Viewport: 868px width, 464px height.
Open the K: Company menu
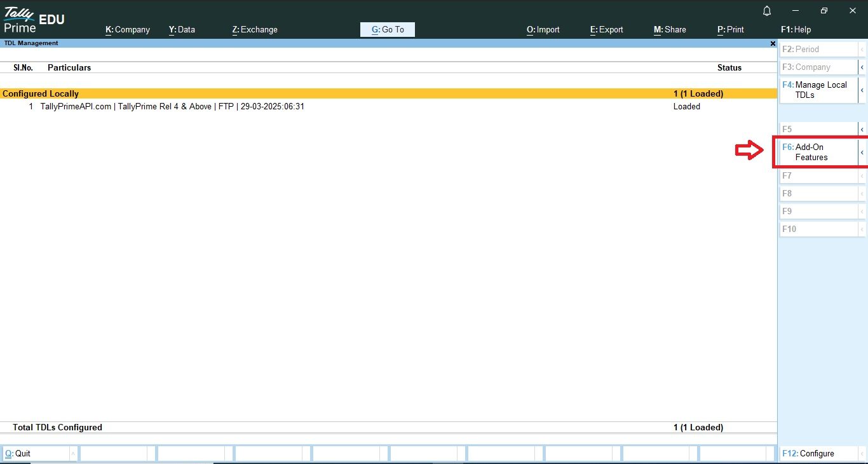128,29
